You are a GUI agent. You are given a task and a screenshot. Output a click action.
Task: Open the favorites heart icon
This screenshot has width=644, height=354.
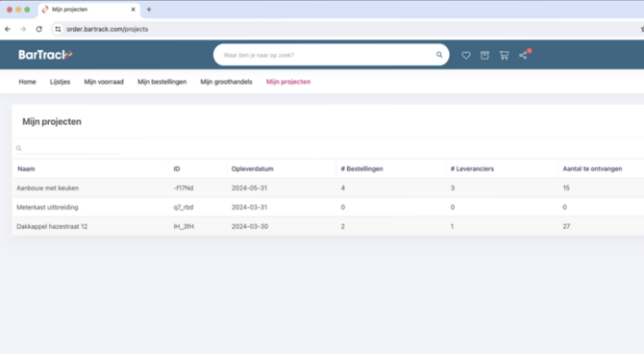466,55
